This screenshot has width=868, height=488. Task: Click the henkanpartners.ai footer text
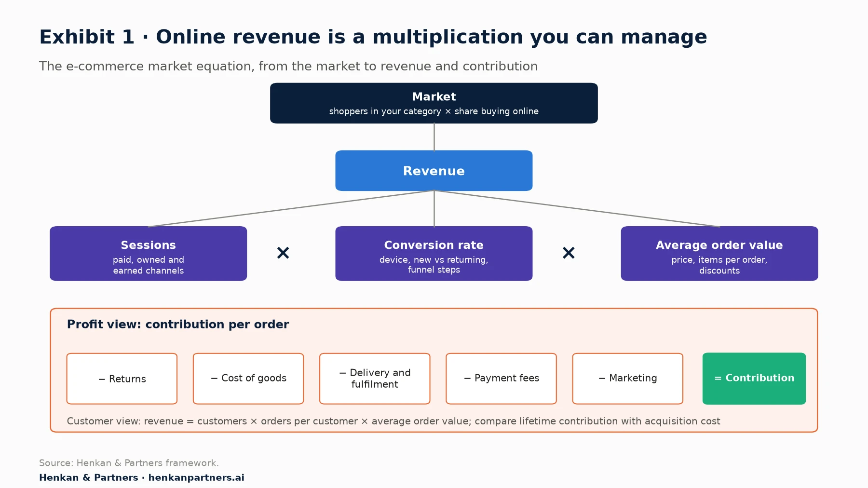(x=196, y=477)
